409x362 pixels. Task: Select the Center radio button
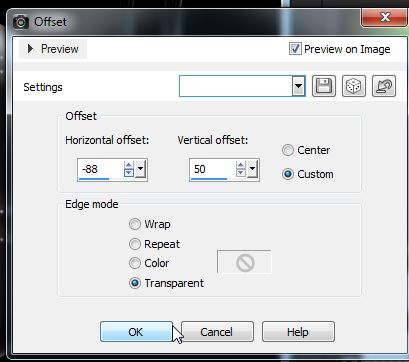287,150
